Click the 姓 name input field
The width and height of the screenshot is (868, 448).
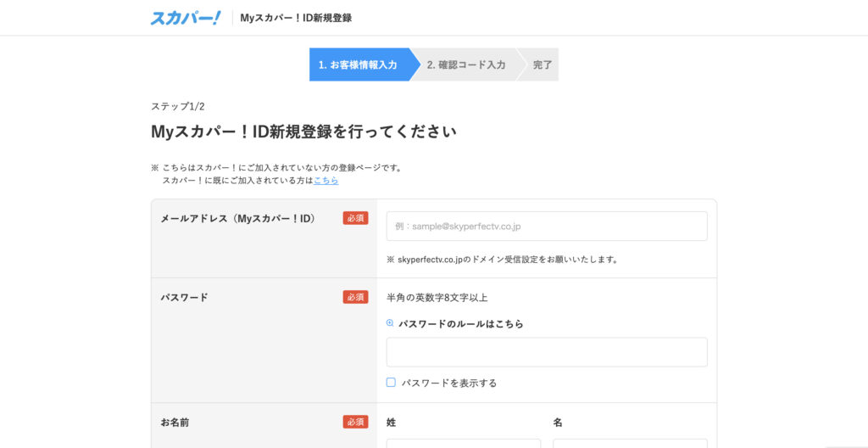(x=464, y=444)
